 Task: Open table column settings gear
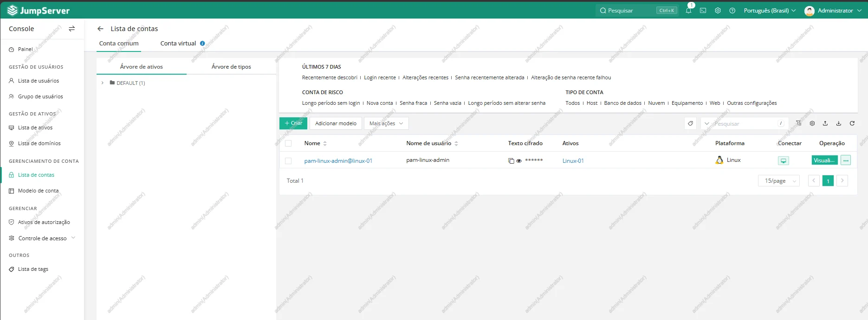tap(812, 123)
